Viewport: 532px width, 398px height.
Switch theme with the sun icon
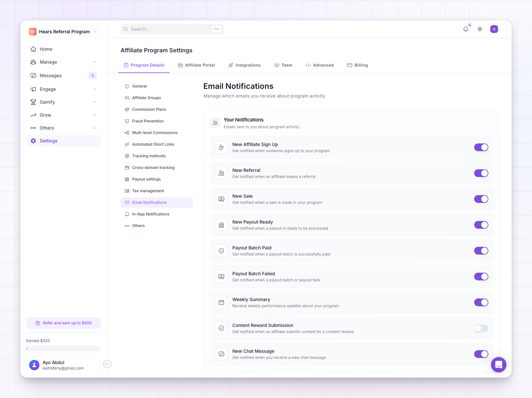point(480,29)
